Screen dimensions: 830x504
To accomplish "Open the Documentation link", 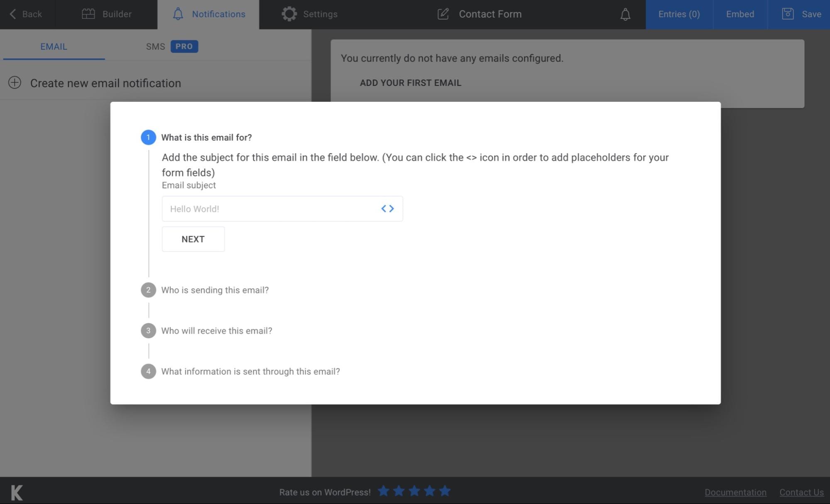I will click(735, 492).
